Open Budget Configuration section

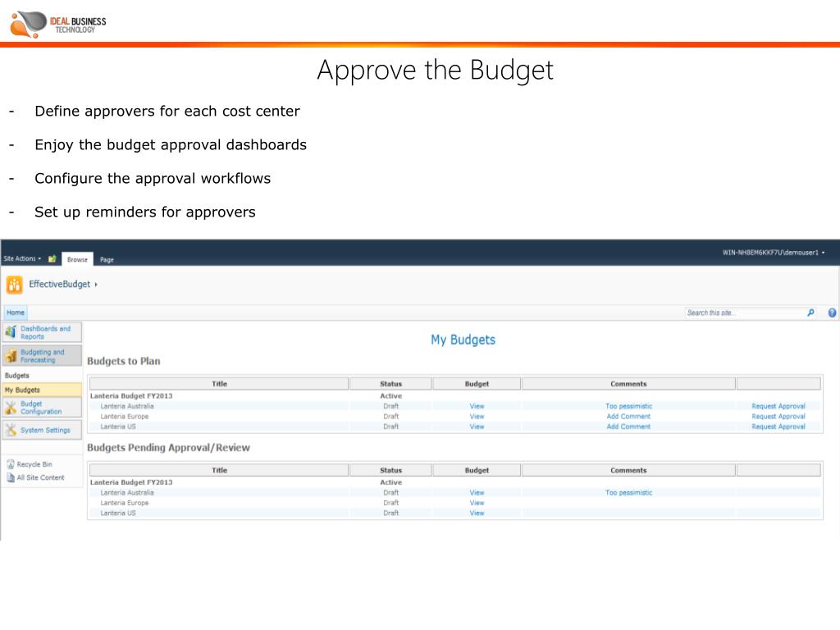[x=41, y=408]
